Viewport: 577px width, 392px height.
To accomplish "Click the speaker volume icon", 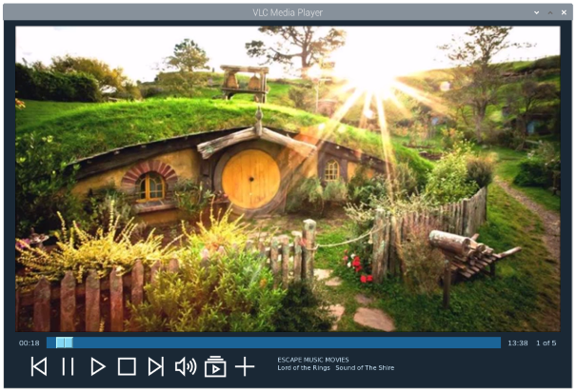I will pyautogui.click(x=186, y=366).
